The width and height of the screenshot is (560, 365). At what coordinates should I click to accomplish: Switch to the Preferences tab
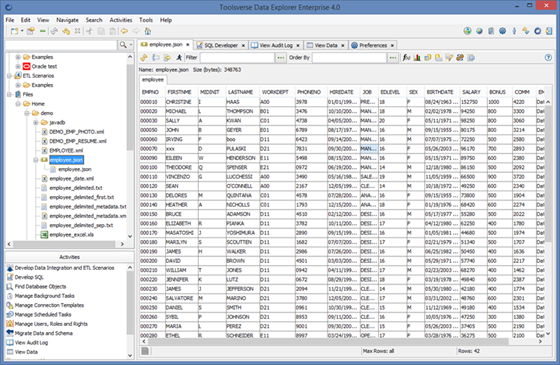[x=373, y=45]
